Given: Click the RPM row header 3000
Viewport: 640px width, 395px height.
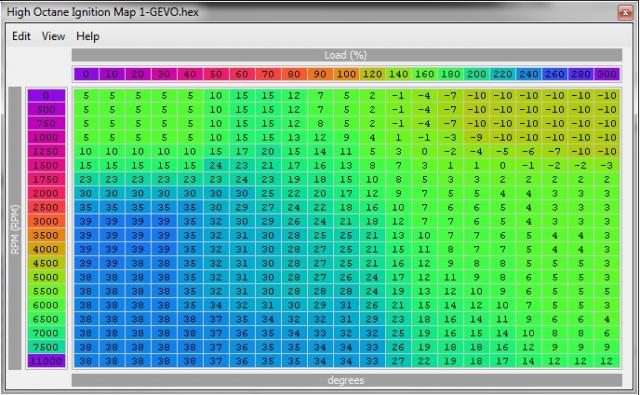Looking at the screenshot, I should (46, 221).
